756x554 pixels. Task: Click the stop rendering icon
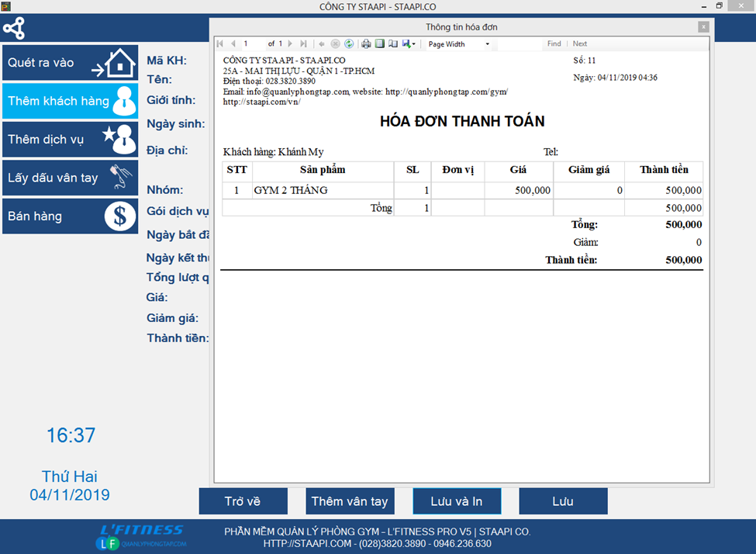[x=336, y=44]
